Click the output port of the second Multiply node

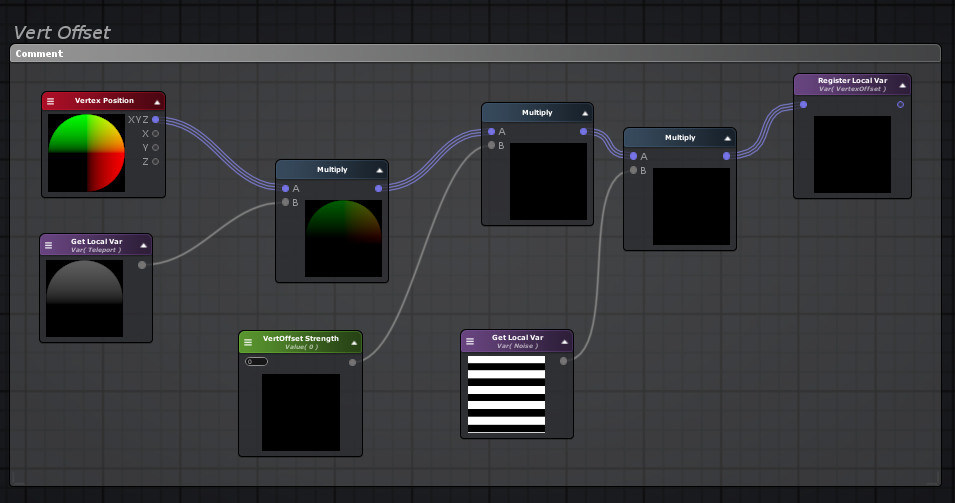tap(583, 132)
